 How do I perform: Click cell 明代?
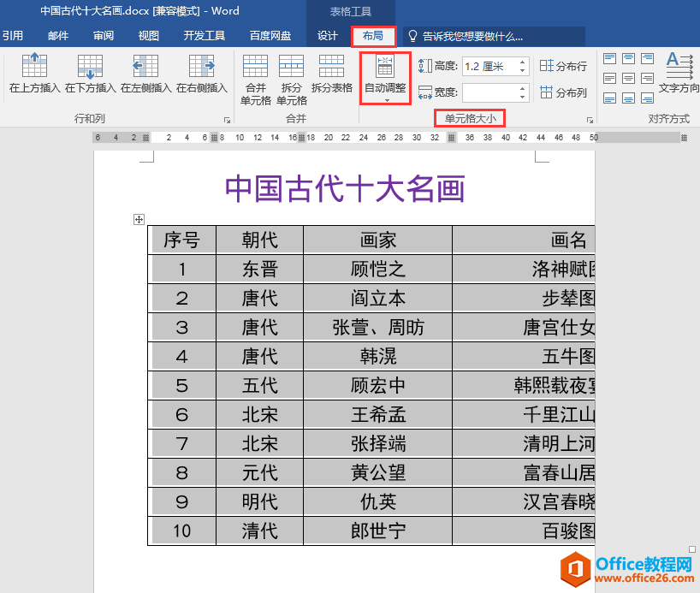click(x=260, y=501)
